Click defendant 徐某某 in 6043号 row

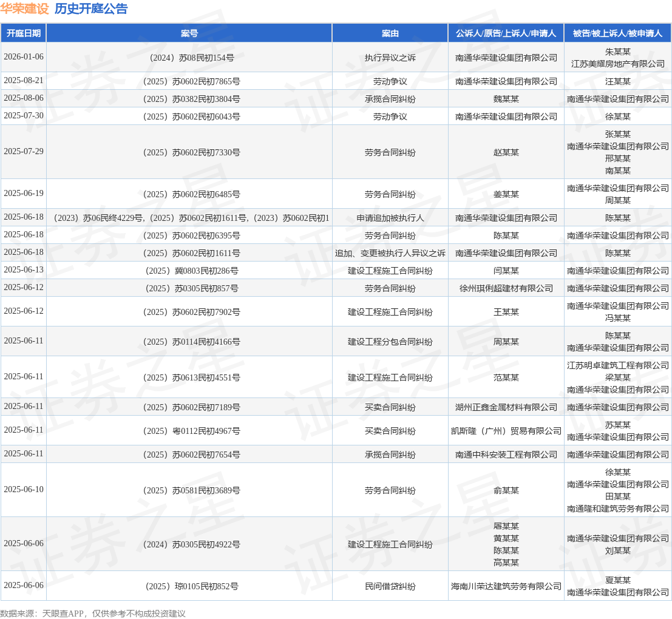coord(617,117)
